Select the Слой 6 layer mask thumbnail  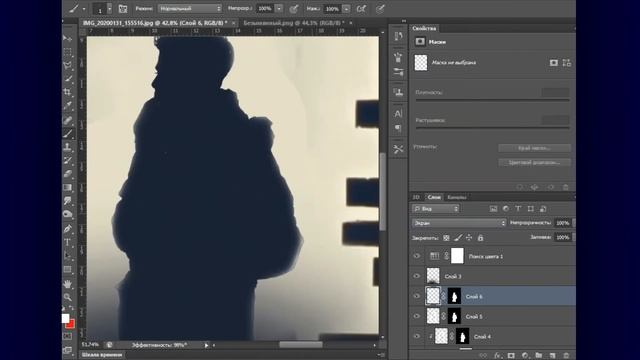[x=454, y=296]
